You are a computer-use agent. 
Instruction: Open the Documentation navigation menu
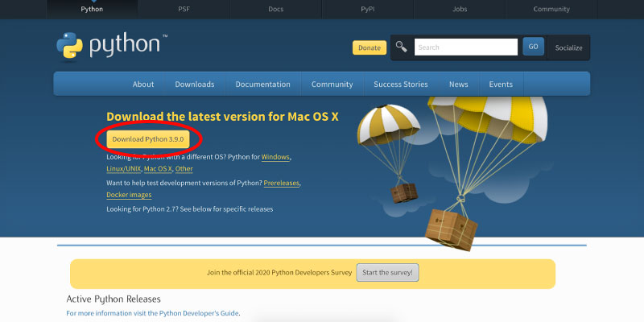tap(263, 85)
